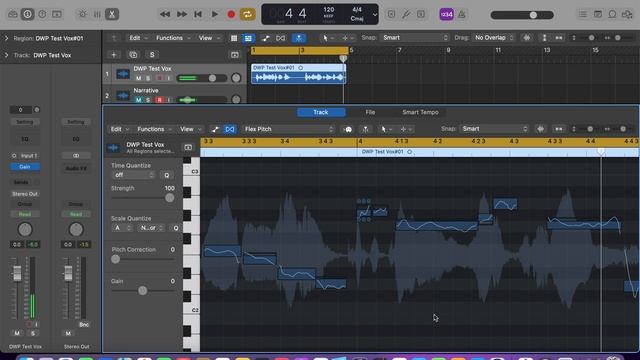The width and height of the screenshot is (640, 360).
Task: Switch to the Track tab in editor
Action: [x=321, y=112]
